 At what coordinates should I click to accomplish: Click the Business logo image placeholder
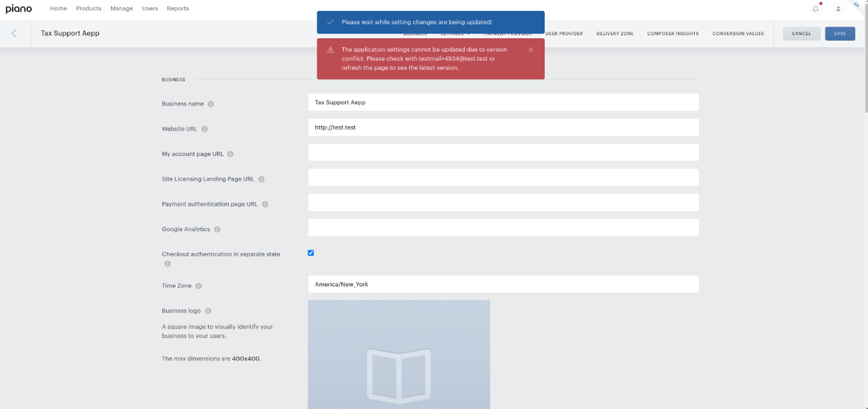pyautogui.click(x=399, y=354)
